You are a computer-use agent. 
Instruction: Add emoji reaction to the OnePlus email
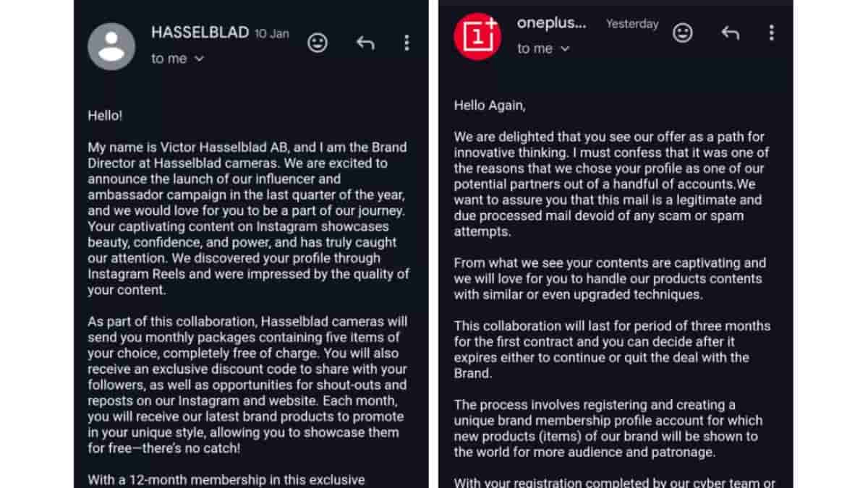[682, 33]
